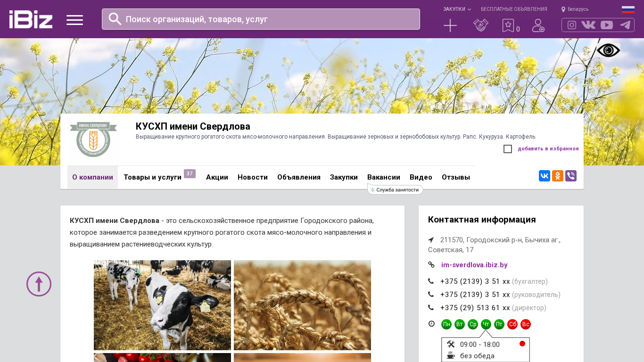Viewport: 644px width, 362px height.
Task: Click the scroll-to-top arrow button
Action: [x=39, y=284]
